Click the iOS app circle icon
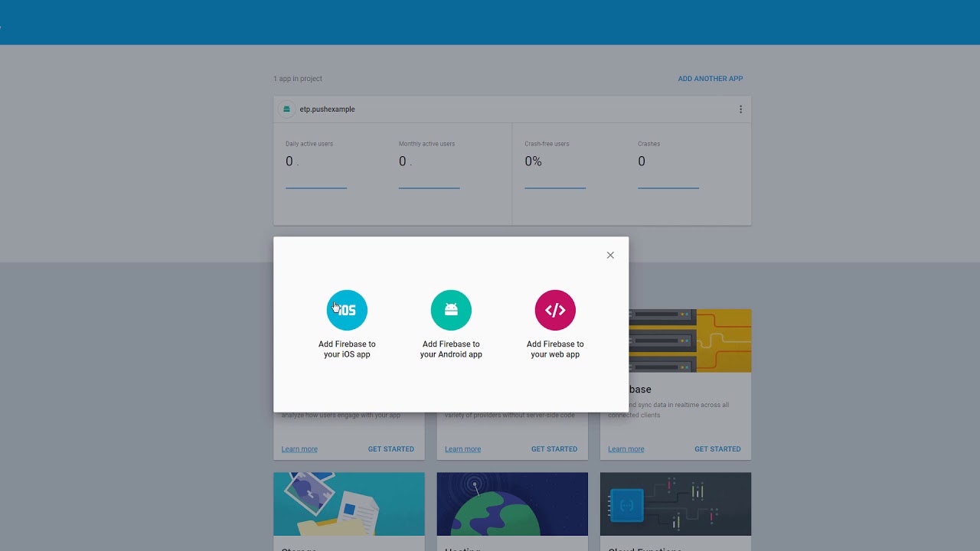The image size is (980, 551). (347, 310)
